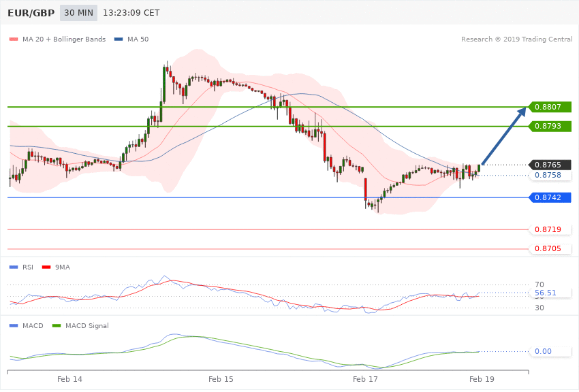The height and width of the screenshot is (392, 579).
Task: Click the MACD blue legend swatch
Action: (x=14, y=325)
